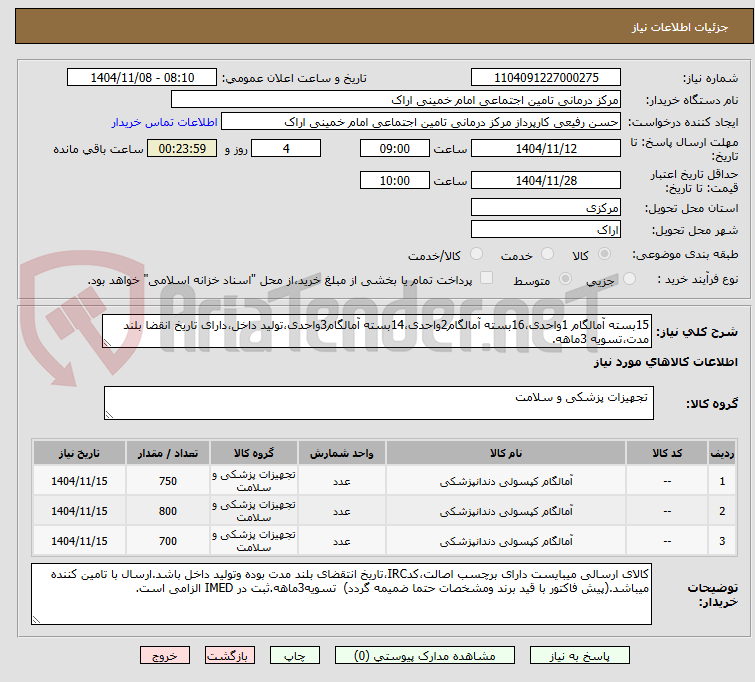Open مشاهده مدارک پیوستی (0) button
Viewport: 755px width, 682px height.
[425, 656]
